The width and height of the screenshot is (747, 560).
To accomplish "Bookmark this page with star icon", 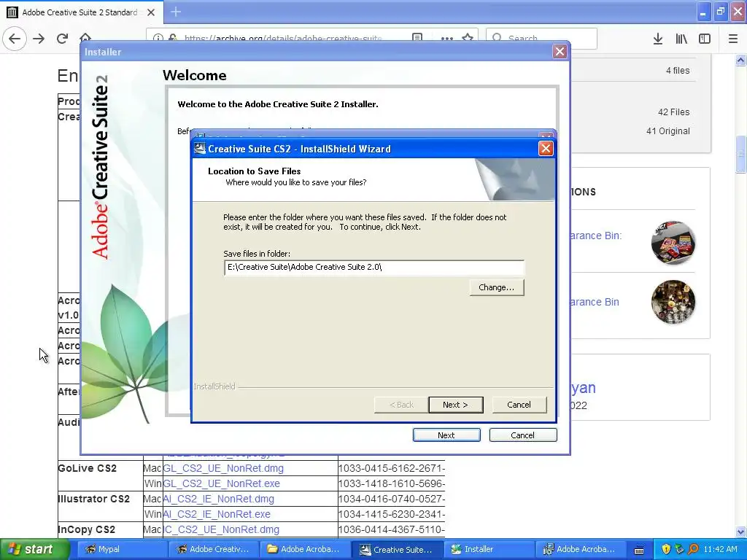I will coord(468,38).
